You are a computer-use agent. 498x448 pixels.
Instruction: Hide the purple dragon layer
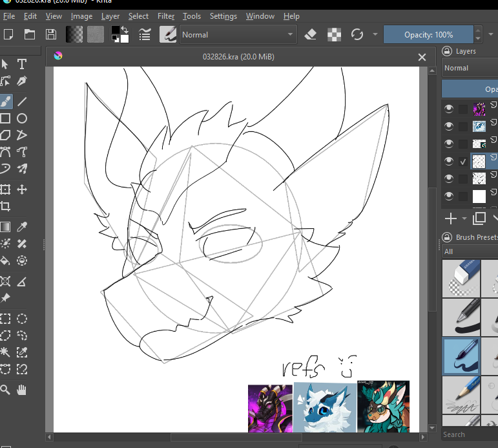coord(448,109)
